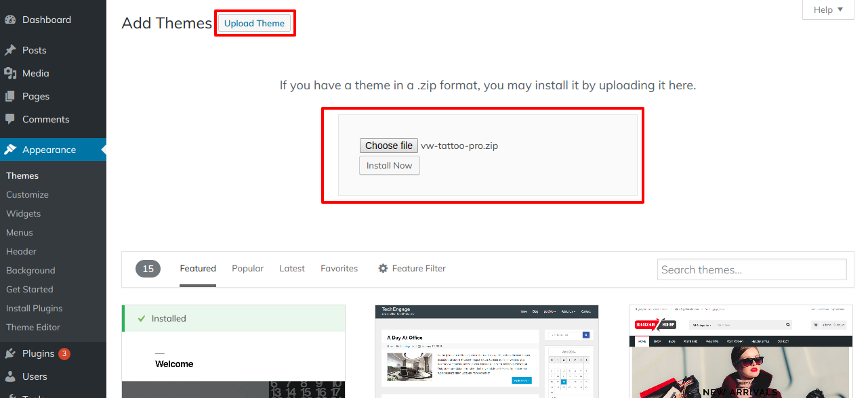
Task: Switch to the Latest themes tab
Action: click(x=292, y=269)
